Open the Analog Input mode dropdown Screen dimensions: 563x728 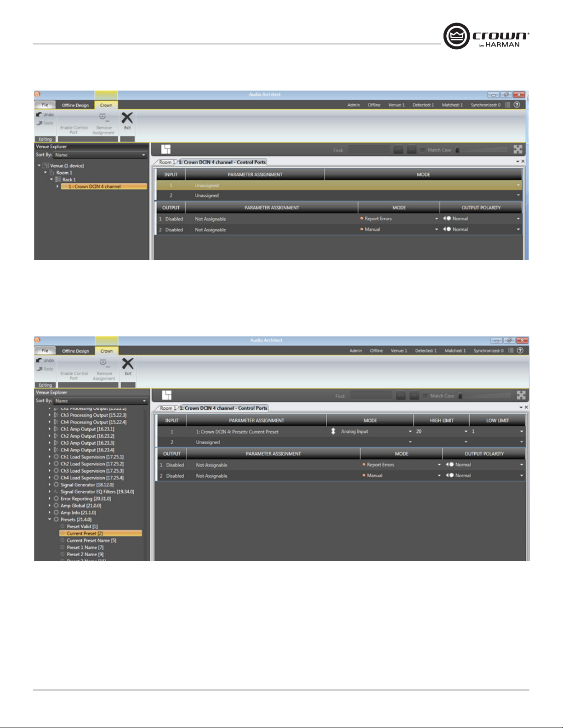[410, 432]
